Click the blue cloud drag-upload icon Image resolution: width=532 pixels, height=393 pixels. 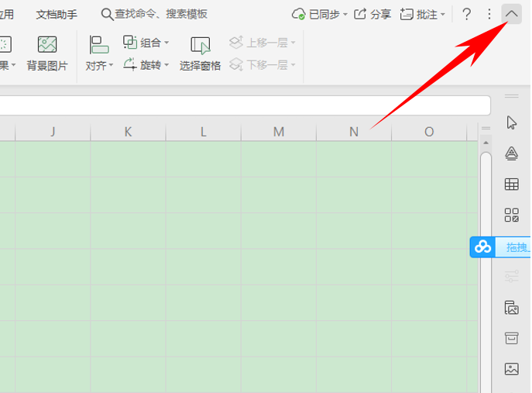point(482,247)
